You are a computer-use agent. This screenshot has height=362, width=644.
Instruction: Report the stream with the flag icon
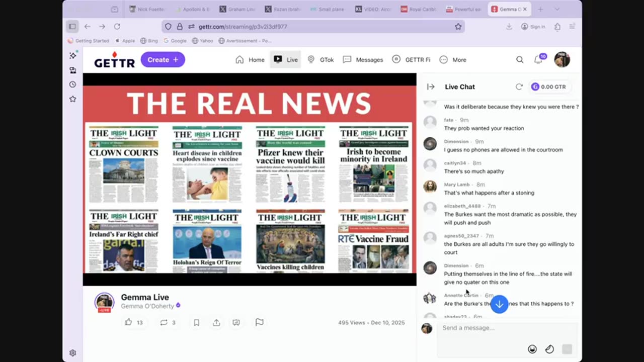coord(259,322)
